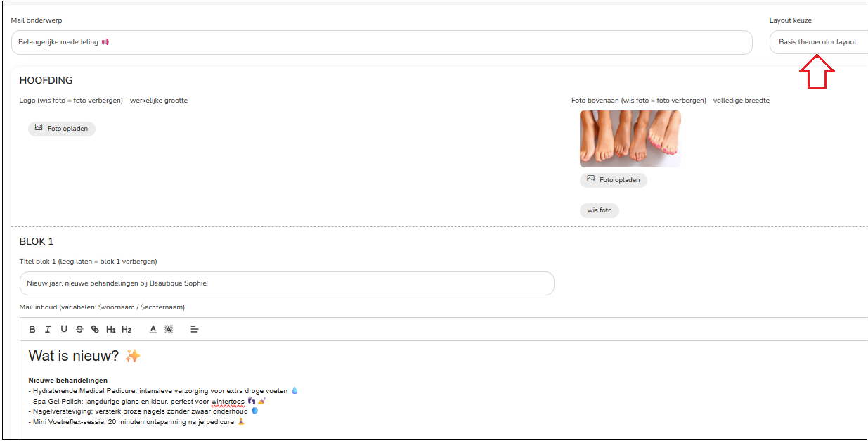Set Heading 2 style
This screenshot has width=868, height=441.
pos(127,329)
